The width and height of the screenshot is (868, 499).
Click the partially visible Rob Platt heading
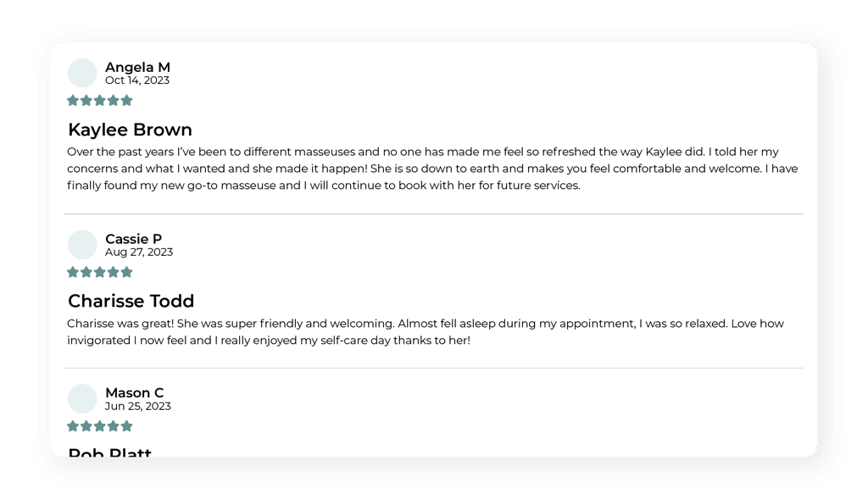tap(109, 452)
